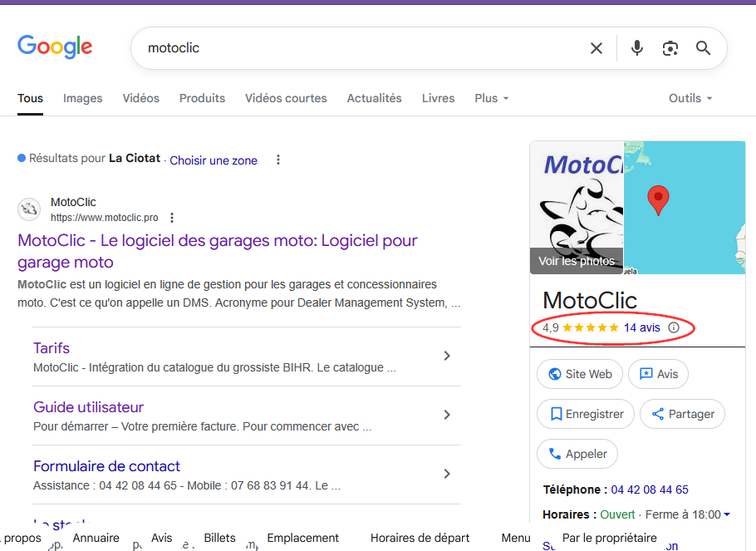Open the Vidéos courtes tab
The height and width of the screenshot is (551, 756).
(x=286, y=98)
